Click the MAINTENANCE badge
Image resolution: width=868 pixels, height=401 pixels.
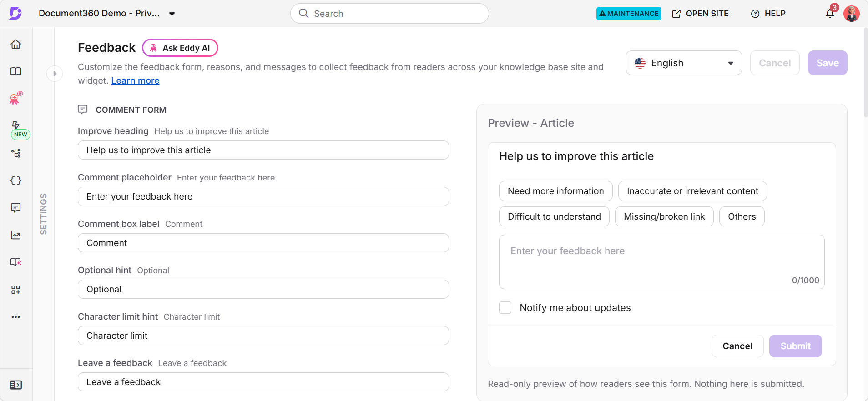[x=629, y=14]
